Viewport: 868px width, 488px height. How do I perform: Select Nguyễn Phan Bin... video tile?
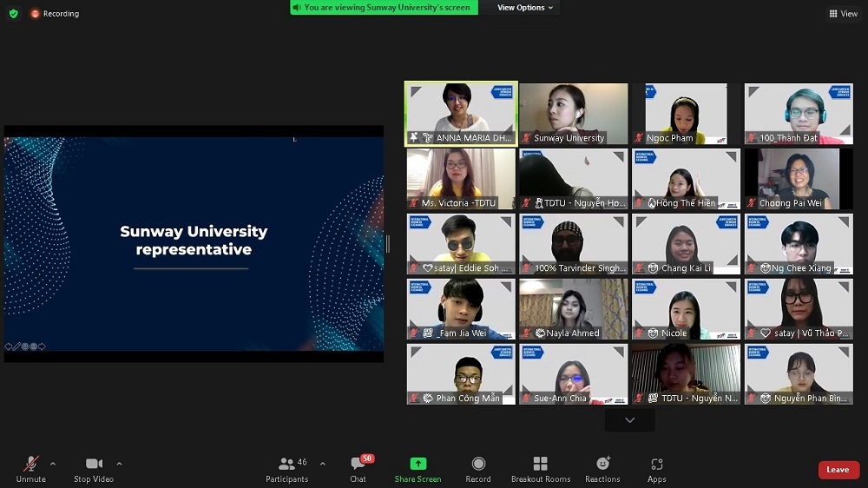pos(799,374)
